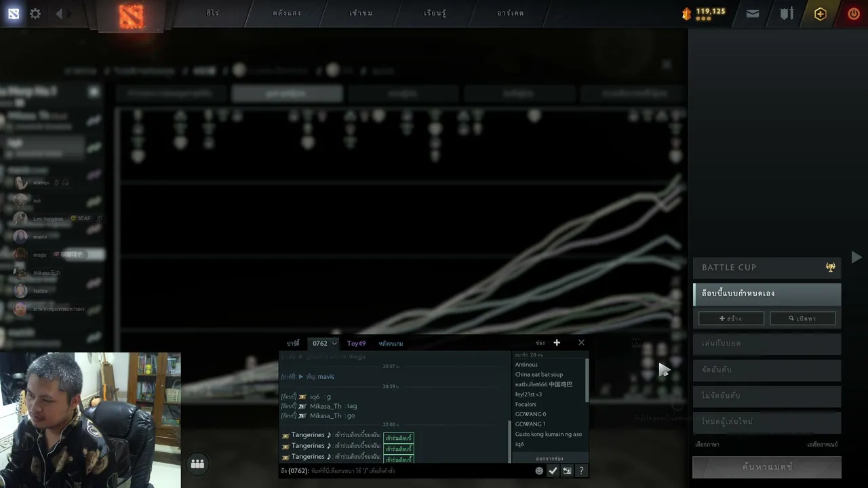Select member eatbullet666 in channel list

pos(544,384)
